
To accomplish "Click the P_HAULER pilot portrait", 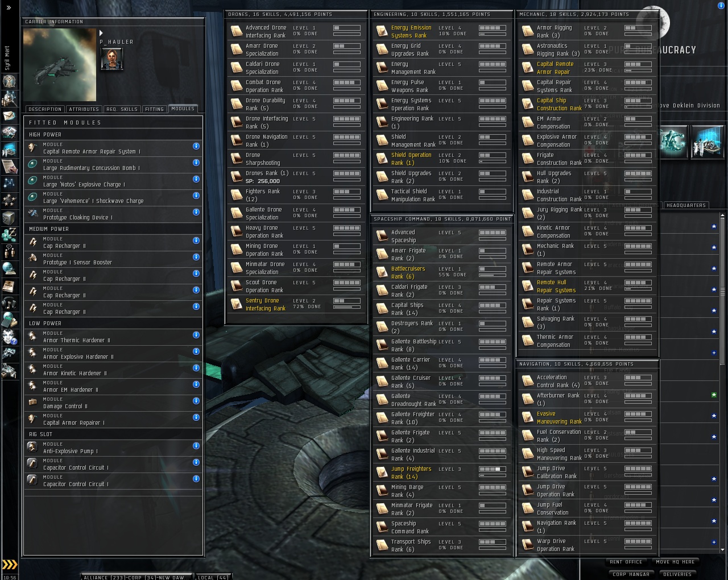I will click(111, 59).
